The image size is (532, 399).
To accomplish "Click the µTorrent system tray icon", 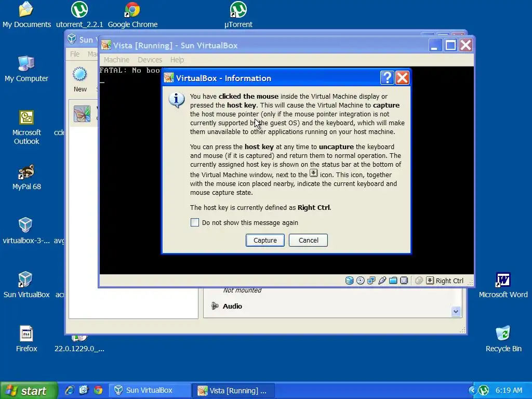I will click(484, 390).
